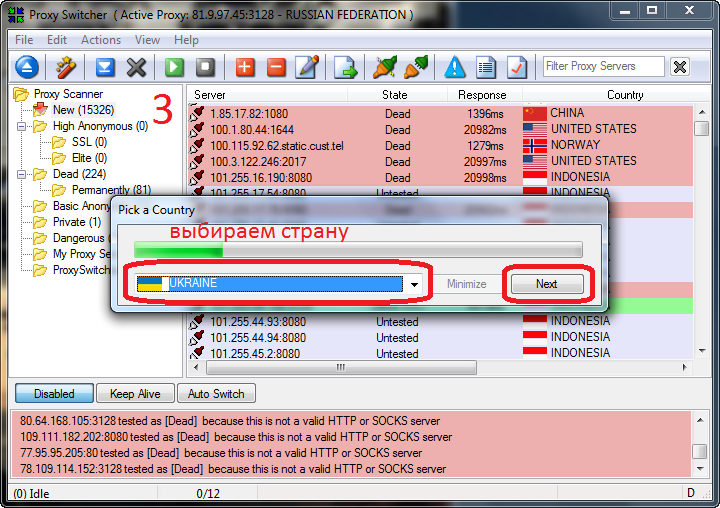The image size is (720, 508).
Task: Click the Norway flag icon in Country column
Action: pyautogui.click(x=535, y=145)
